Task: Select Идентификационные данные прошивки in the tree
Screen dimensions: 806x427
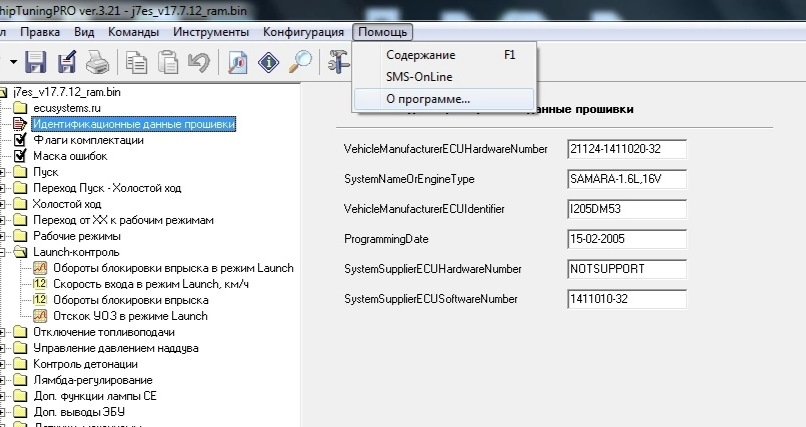Action: point(134,124)
